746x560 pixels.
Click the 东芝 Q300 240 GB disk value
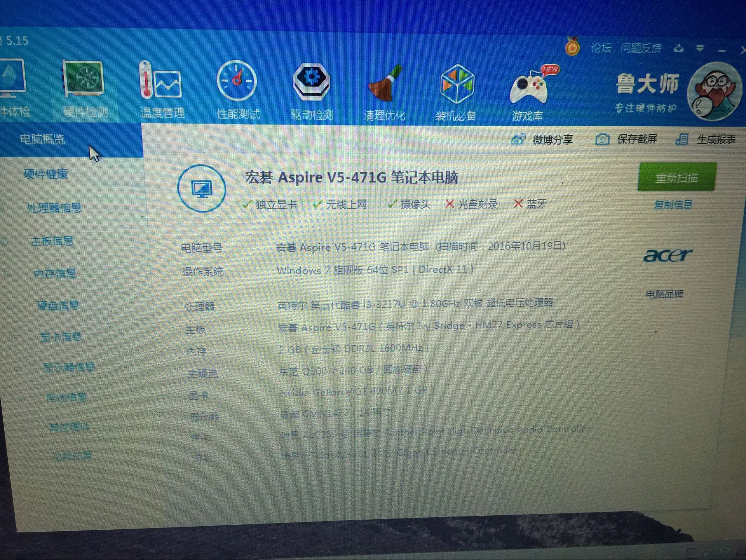tap(354, 370)
